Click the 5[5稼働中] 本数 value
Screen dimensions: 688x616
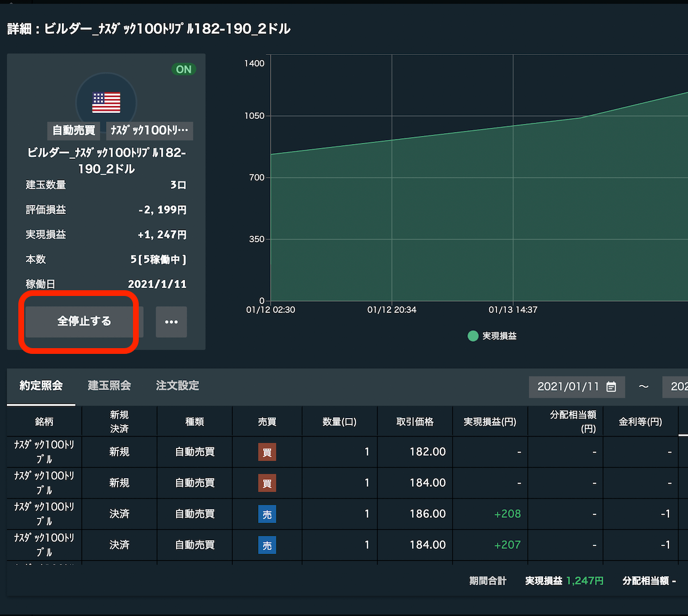(x=158, y=259)
